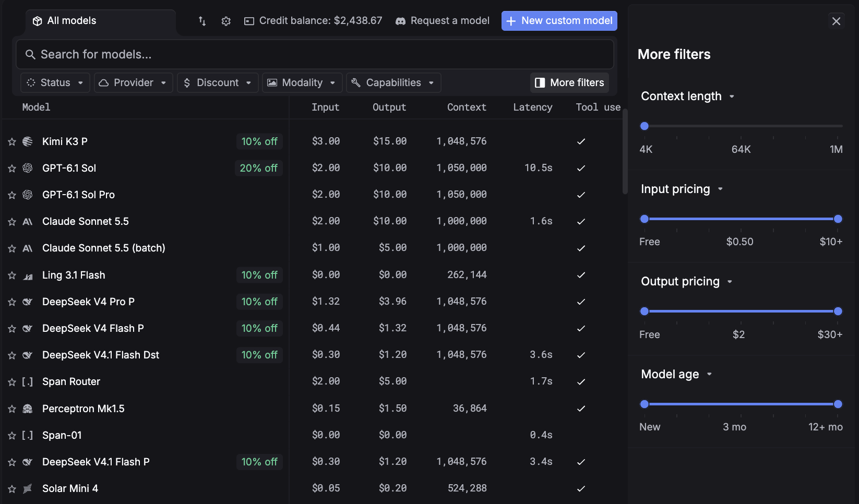Click the sort order arrows icon
The height and width of the screenshot is (504, 859).
click(x=202, y=21)
